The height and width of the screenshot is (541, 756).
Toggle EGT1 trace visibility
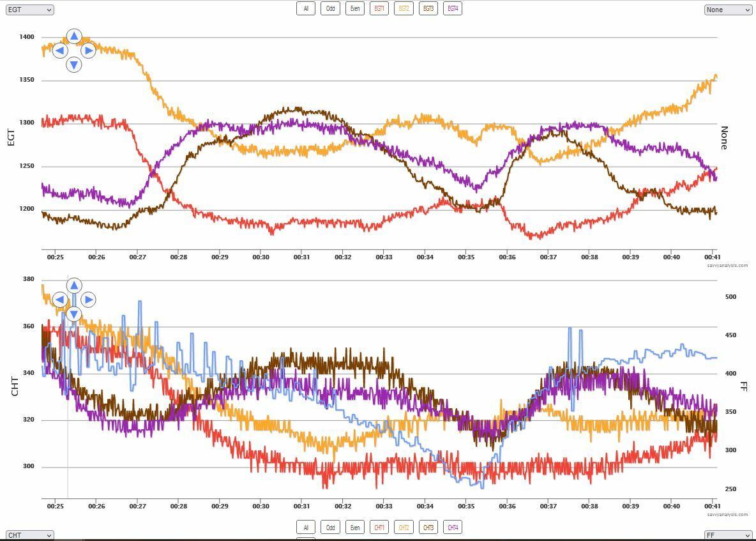click(x=379, y=8)
